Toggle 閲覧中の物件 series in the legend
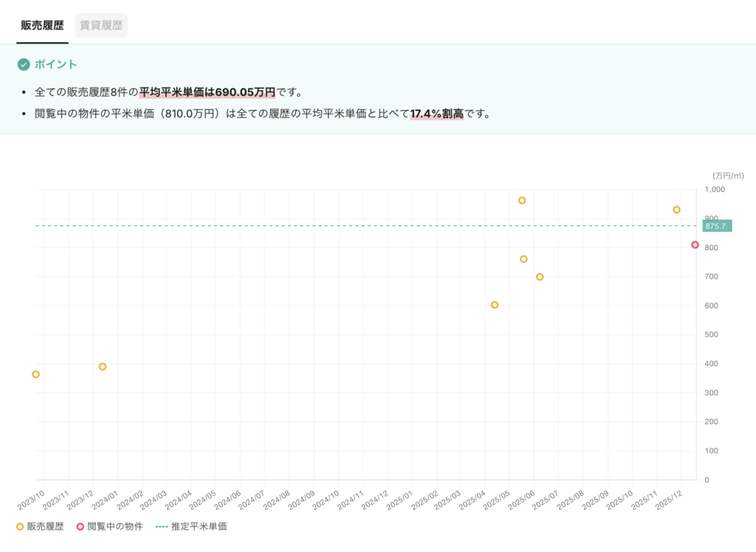Viewport: 756px width, 552px height. (109, 527)
